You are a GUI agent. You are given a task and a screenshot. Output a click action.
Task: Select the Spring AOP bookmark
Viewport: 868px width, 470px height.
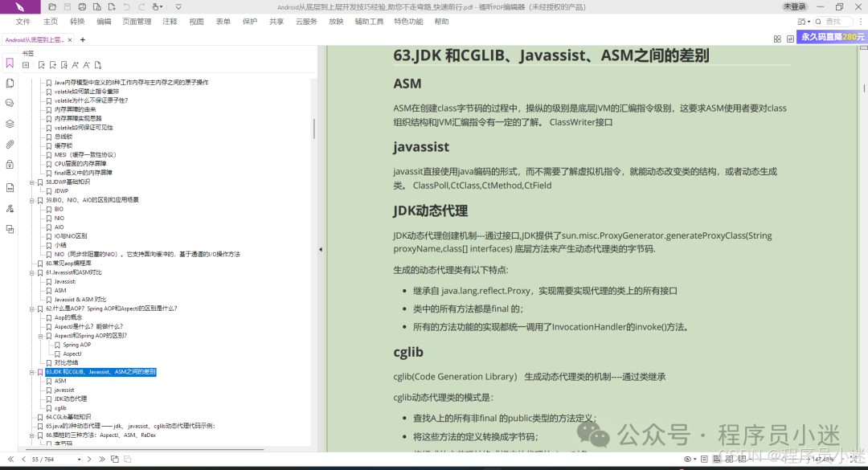point(77,345)
